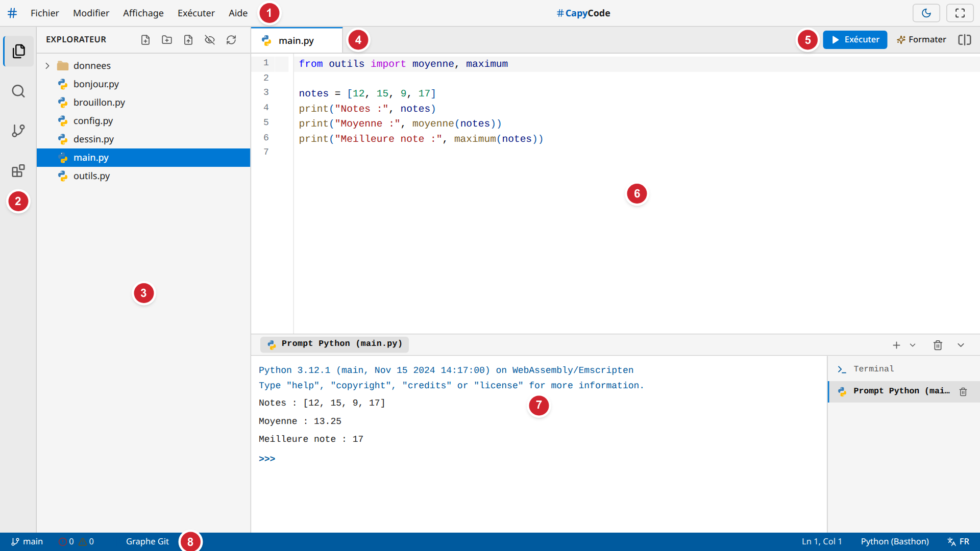Open the new terminal type dropdown arrow
980x551 pixels.
click(913, 345)
